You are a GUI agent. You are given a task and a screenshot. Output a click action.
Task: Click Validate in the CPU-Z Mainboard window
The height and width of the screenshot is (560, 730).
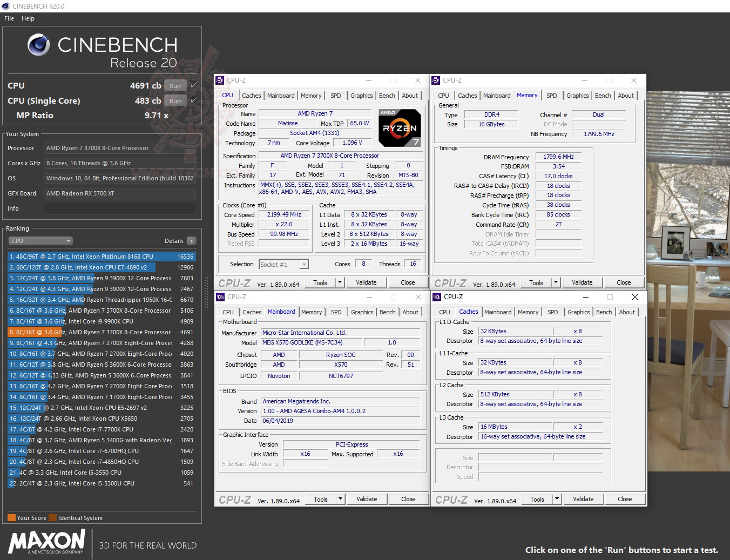[367, 499]
